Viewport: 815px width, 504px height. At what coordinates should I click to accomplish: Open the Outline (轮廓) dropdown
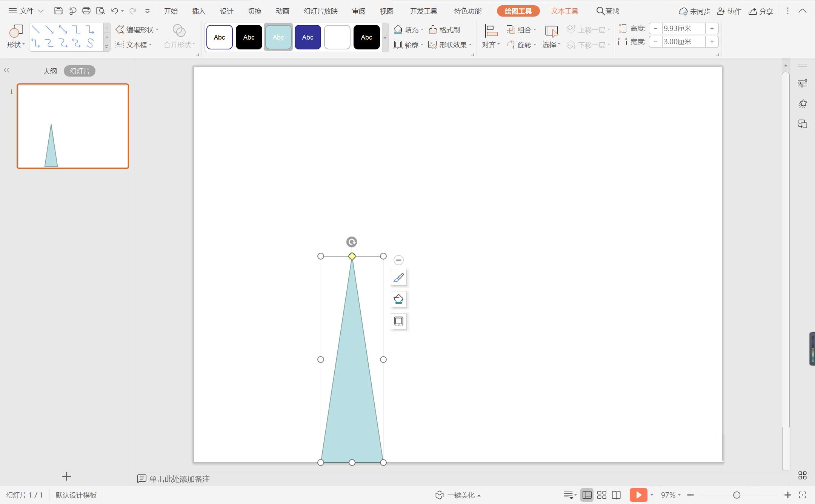(422, 45)
